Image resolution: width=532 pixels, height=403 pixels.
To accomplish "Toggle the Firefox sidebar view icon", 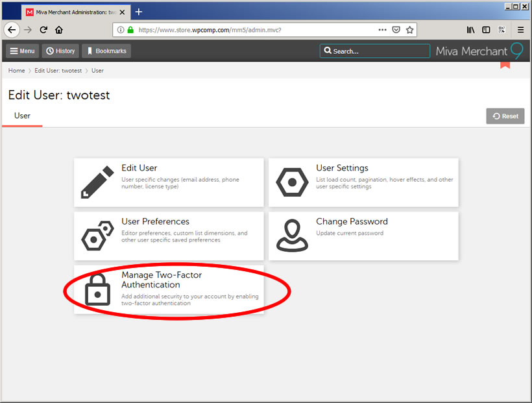I will coord(486,30).
